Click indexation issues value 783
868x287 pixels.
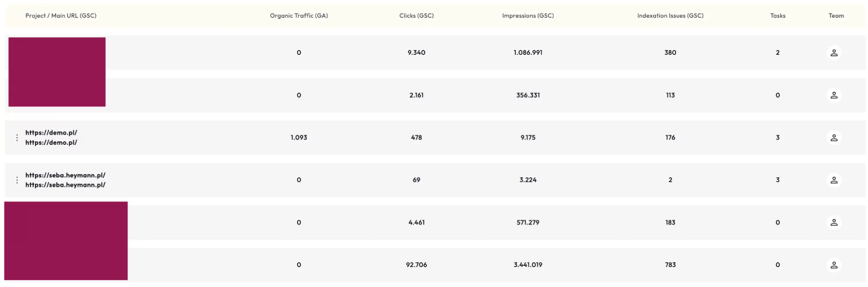click(670, 265)
